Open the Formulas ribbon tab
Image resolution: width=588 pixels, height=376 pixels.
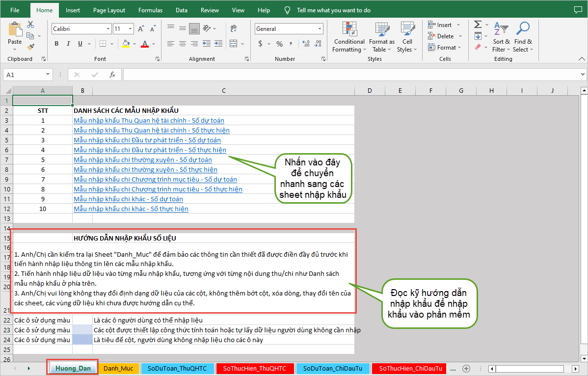tap(150, 10)
